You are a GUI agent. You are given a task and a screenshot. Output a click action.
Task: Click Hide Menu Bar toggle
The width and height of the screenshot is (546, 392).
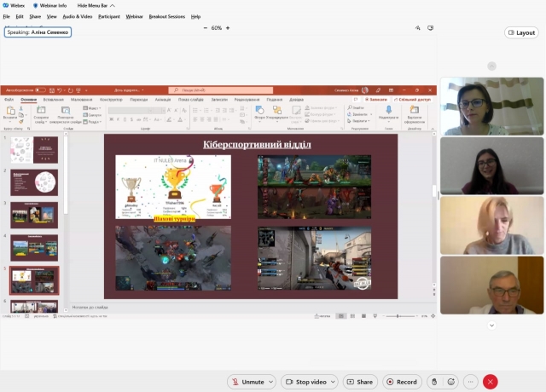96,5
